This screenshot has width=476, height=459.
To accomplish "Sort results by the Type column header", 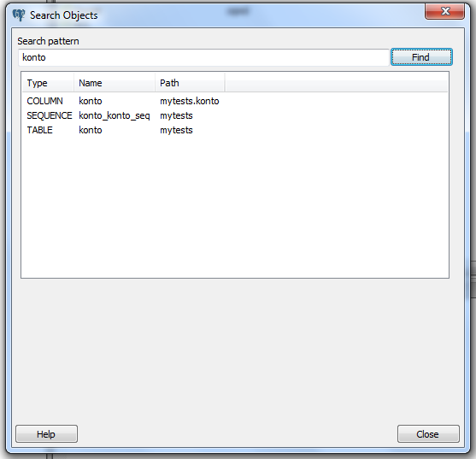I will click(48, 83).
